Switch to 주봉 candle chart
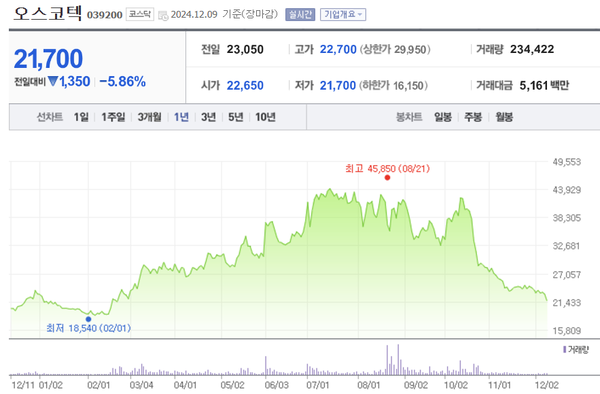 473,117
